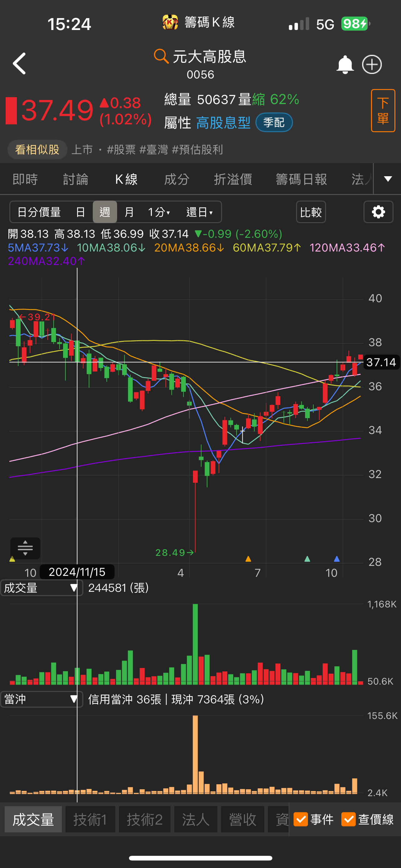Tap the #股票 hashtag
Viewport: 401px width, 868px height.
[121, 150]
